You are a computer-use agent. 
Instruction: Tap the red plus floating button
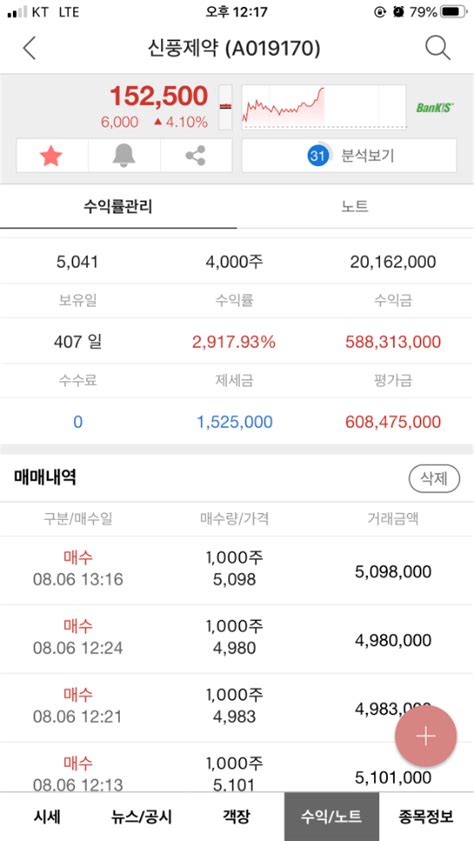[426, 736]
